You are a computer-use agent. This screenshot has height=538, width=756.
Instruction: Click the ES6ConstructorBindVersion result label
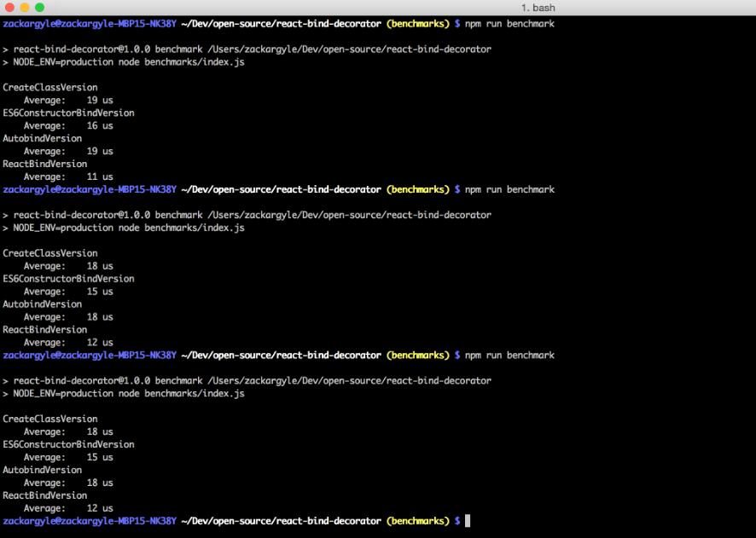coord(67,112)
